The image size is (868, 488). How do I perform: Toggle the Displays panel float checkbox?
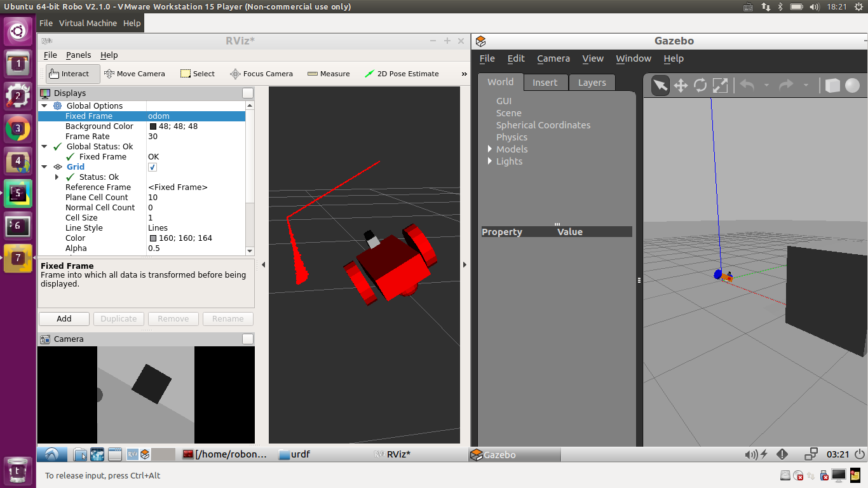pyautogui.click(x=248, y=93)
